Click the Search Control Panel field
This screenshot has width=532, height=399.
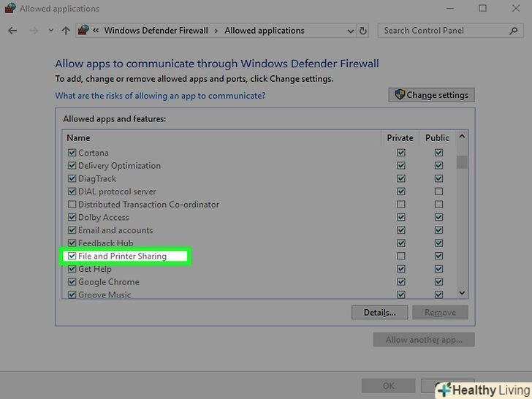[x=450, y=31]
